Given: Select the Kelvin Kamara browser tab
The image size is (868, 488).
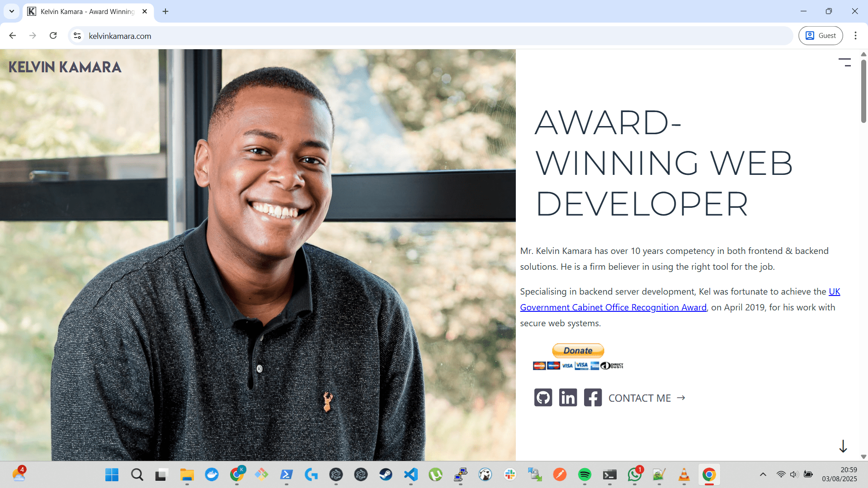Looking at the screenshot, I should click(86, 11).
